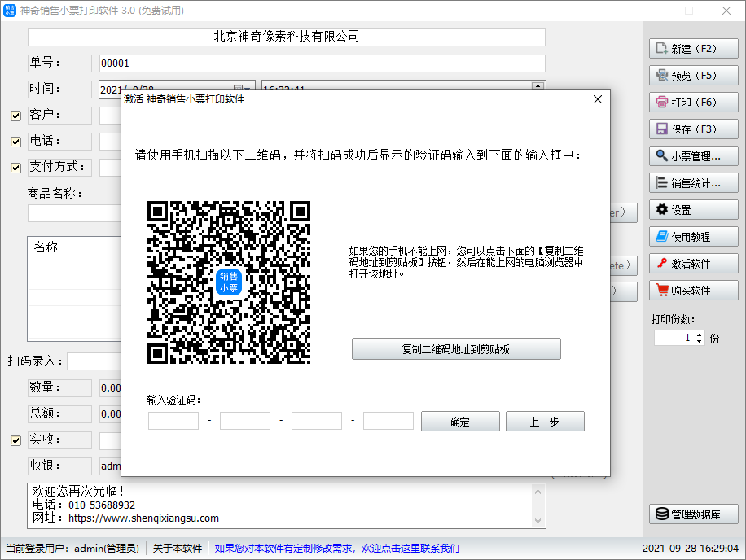Viewport: 746px width, 560px height.
Task: Click third verification code input box
Action: [x=317, y=421]
